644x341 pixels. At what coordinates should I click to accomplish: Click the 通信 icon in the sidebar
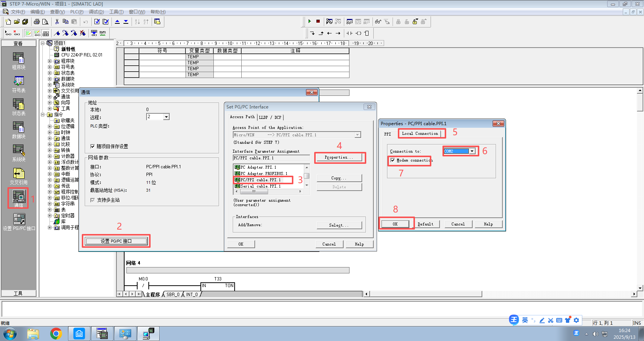click(x=19, y=198)
